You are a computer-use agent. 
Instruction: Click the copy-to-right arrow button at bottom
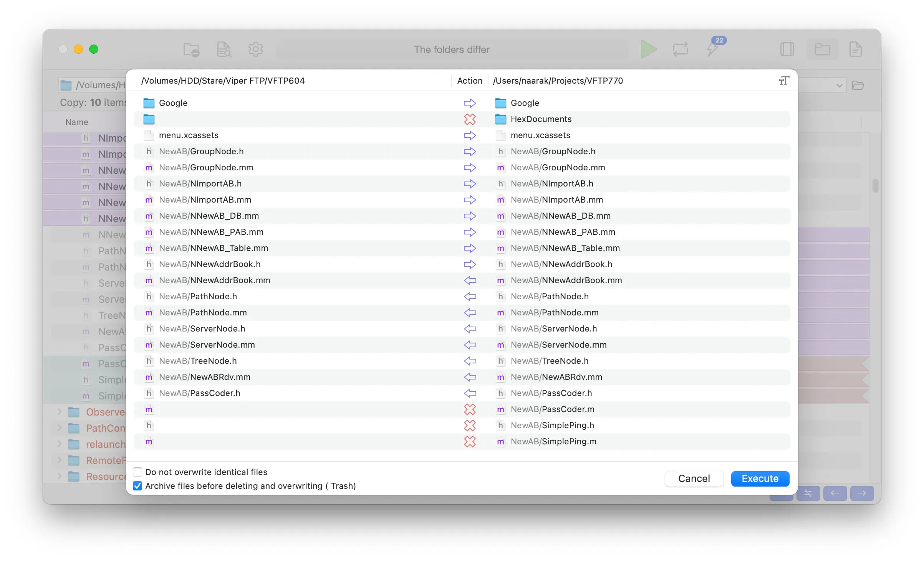pyautogui.click(x=862, y=493)
